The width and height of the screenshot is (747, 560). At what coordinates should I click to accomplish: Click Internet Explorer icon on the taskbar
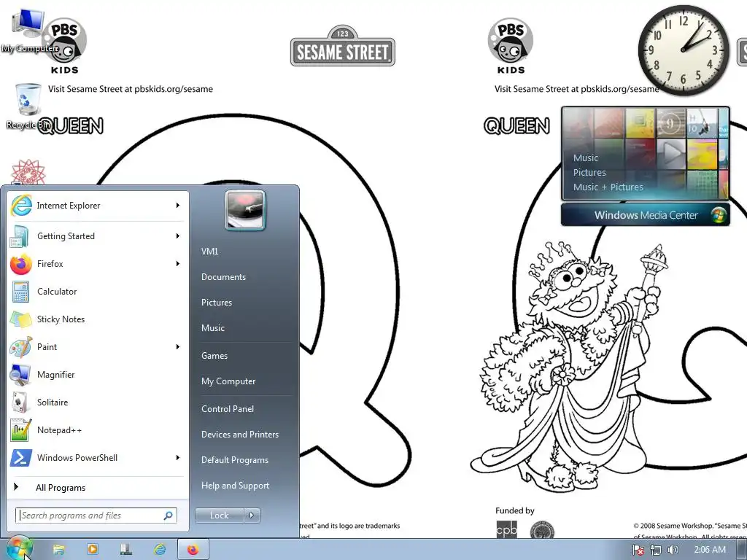pyautogui.click(x=160, y=550)
